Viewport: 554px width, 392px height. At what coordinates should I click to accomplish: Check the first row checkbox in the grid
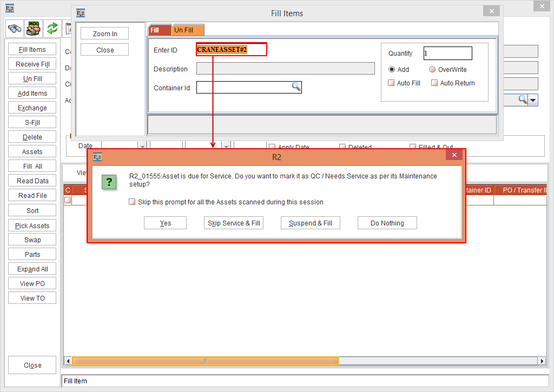[68, 200]
